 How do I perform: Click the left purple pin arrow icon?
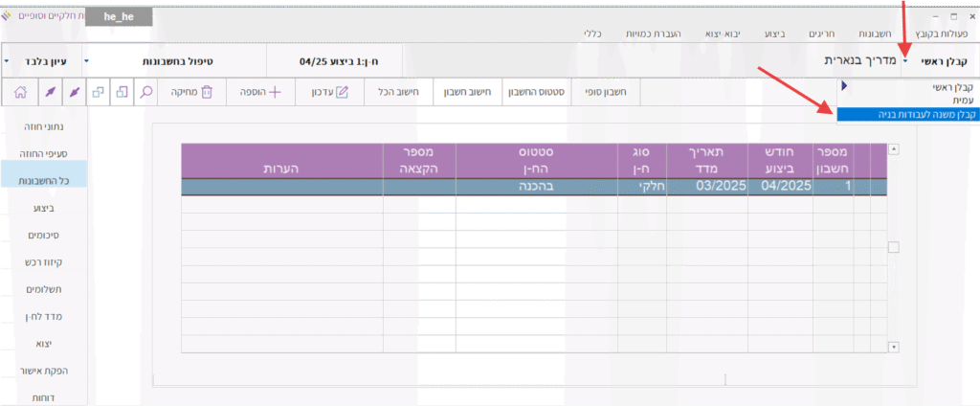(49, 93)
